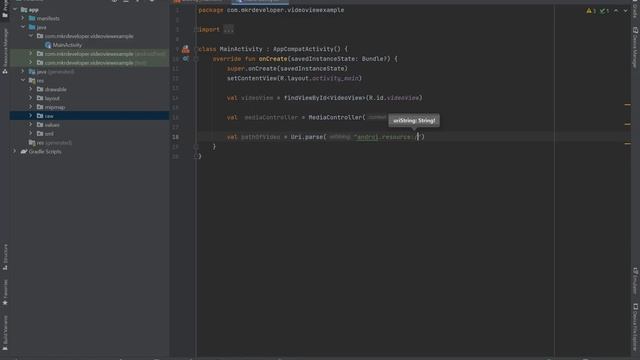Screen dimensions: 640x360
Task: Go to next highlighted problem arrow
Action: [625, 11]
